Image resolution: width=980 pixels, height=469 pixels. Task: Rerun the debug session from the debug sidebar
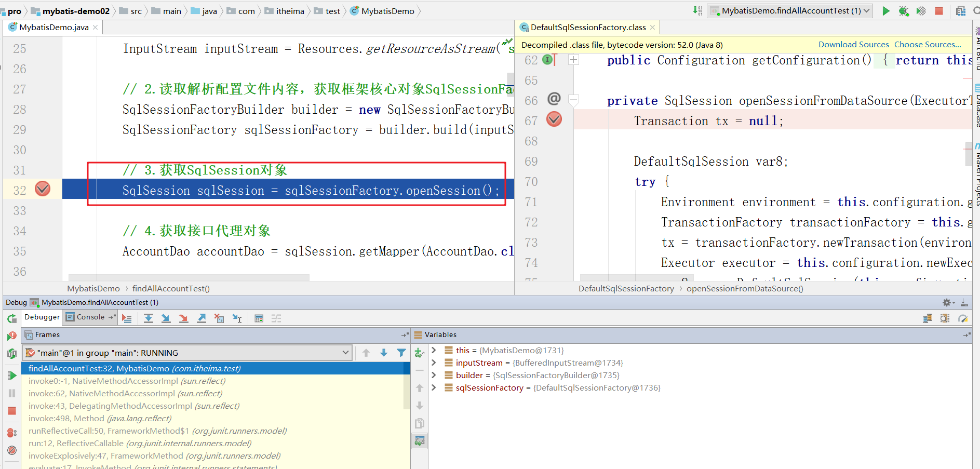coord(12,318)
